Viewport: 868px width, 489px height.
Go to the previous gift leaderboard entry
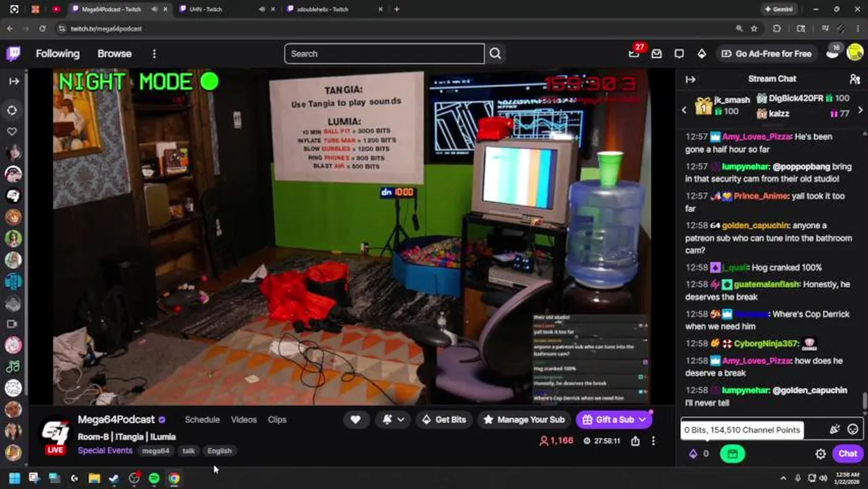tap(684, 110)
